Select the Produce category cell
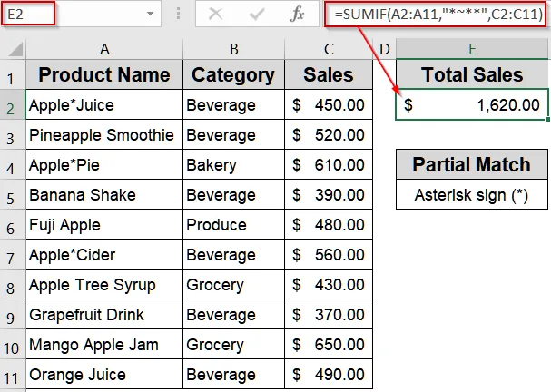The width and height of the screenshot is (551, 392). click(233, 224)
